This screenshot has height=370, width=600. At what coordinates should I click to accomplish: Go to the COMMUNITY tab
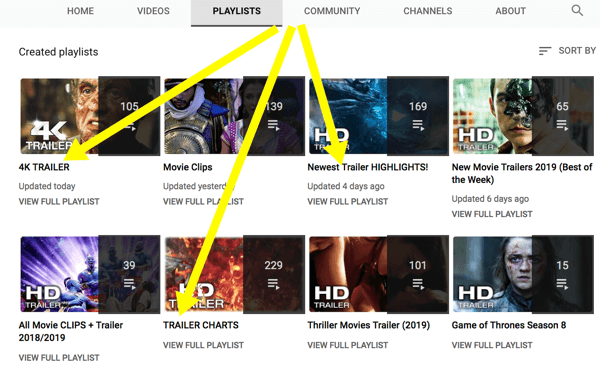332,11
